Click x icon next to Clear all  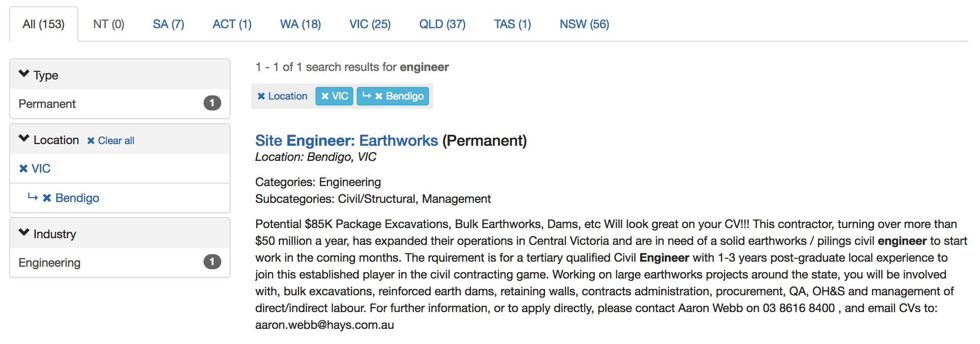(91, 141)
